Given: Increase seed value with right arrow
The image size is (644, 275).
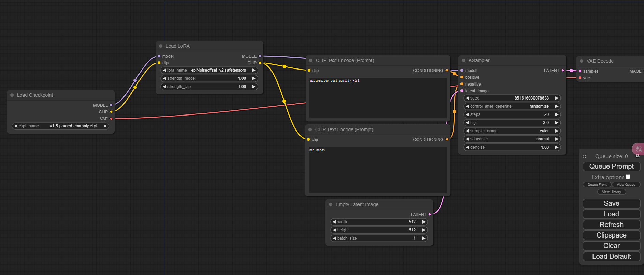Looking at the screenshot, I should pyautogui.click(x=557, y=98).
